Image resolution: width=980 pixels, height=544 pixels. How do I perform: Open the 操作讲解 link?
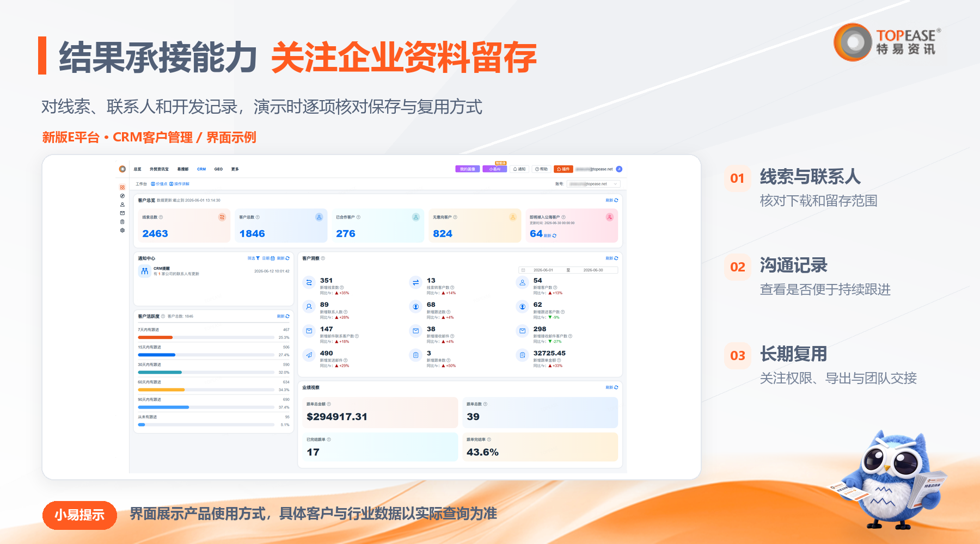(x=180, y=184)
